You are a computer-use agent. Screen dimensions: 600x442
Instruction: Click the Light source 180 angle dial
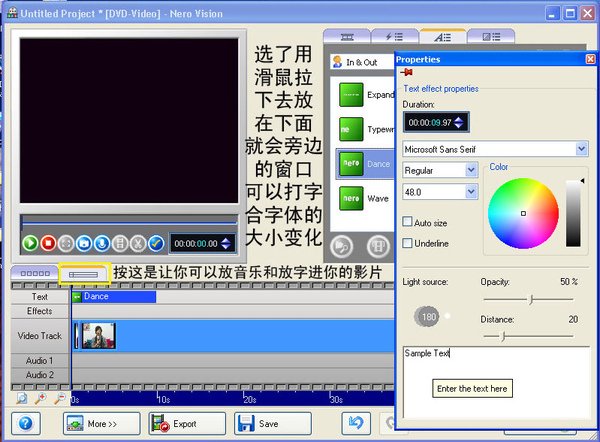coord(428,316)
